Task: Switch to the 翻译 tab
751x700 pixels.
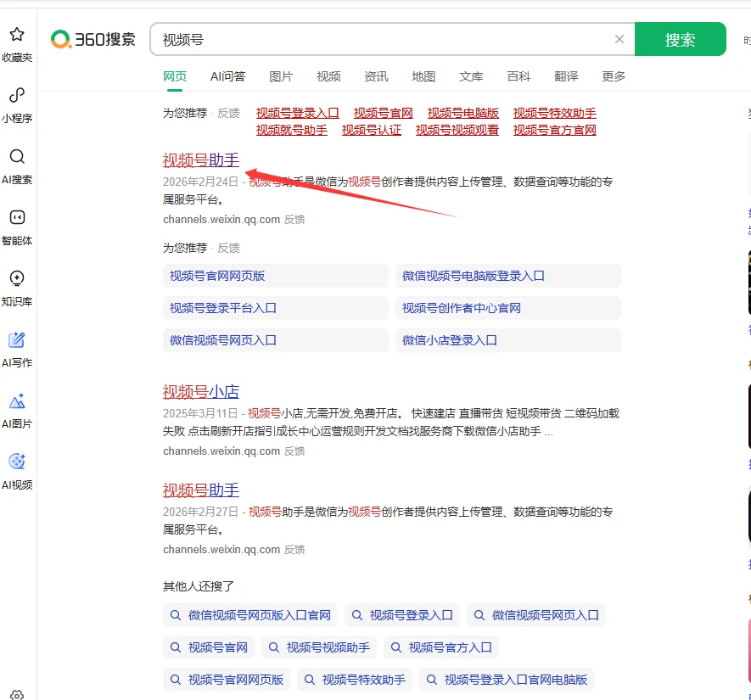Action: (566, 76)
